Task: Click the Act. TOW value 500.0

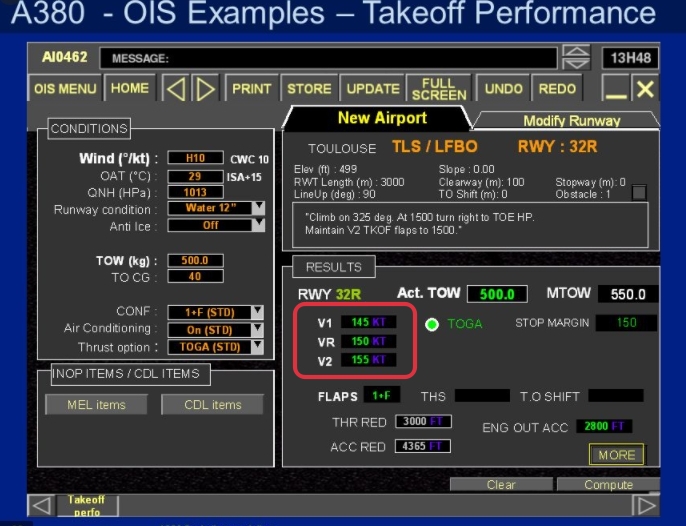Action: click(497, 294)
